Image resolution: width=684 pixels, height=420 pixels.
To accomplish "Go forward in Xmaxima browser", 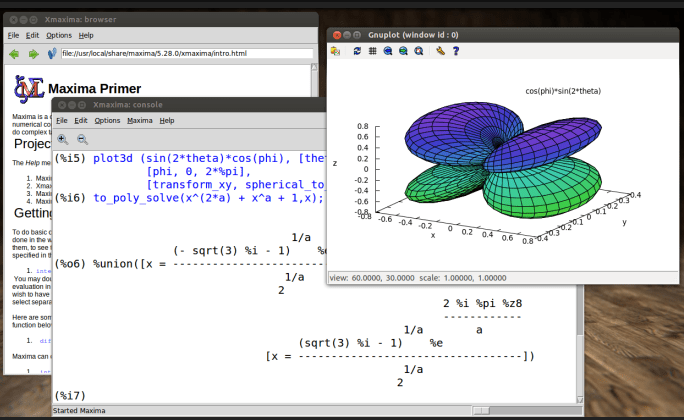I will pos(34,54).
